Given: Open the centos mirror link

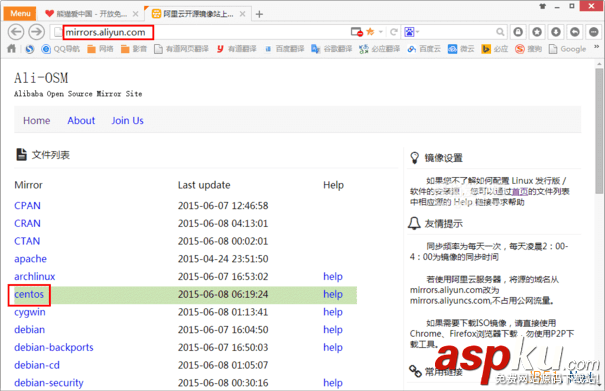Looking at the screenshot, I should [29, 294].
